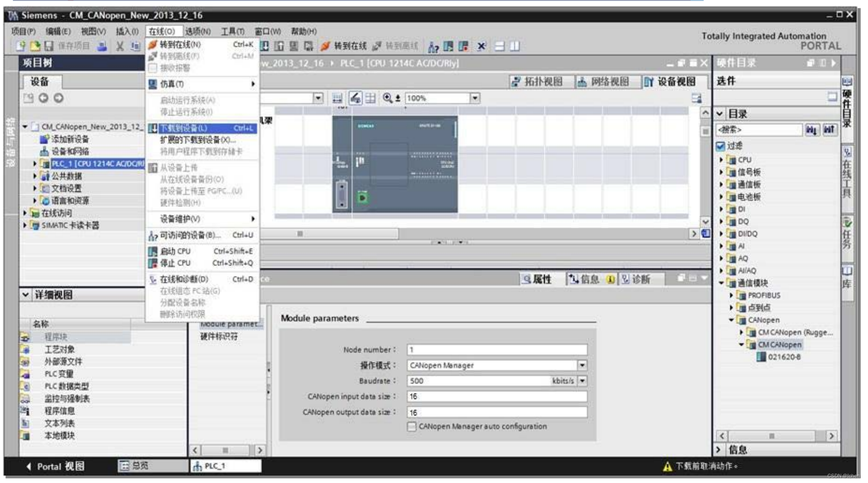The image size is (868, 483).
Task: Click the toolbar go online lightning icon
Action: point(325,46)
